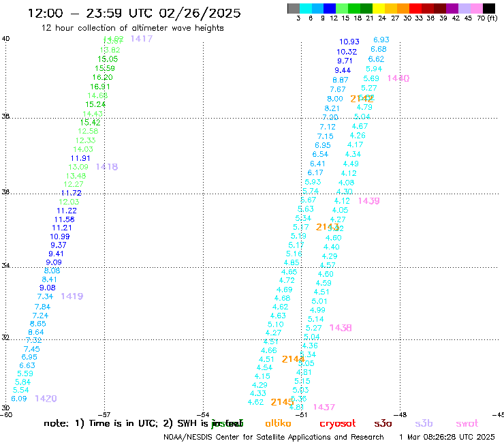Screen dimensions: 504x443
Task: Click the wave height value 7.45
Action: 31,350
